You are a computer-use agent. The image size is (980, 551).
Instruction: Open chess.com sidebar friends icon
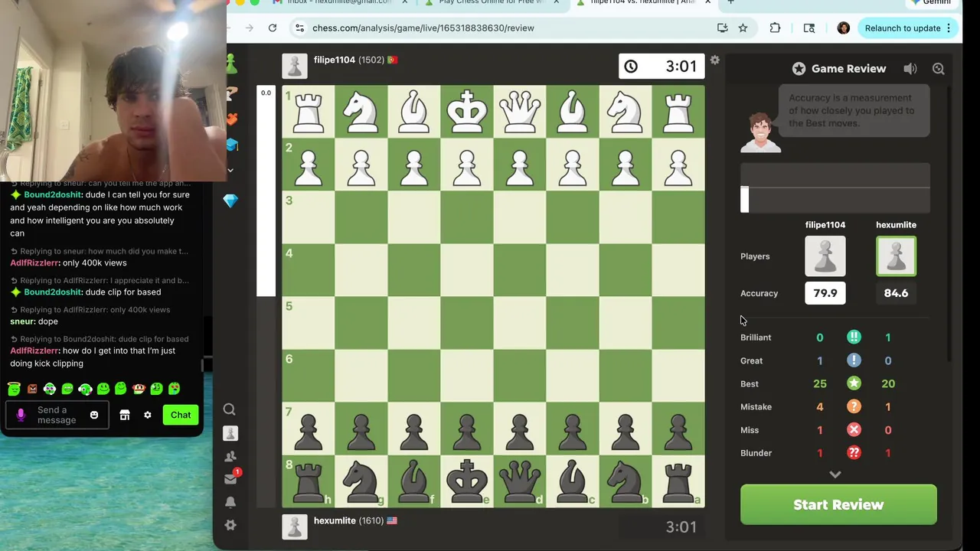tap(230, 456)
